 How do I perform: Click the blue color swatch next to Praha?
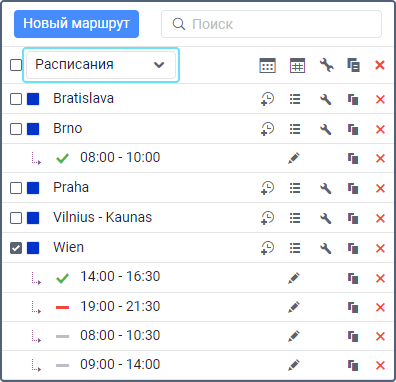[33, 188]
